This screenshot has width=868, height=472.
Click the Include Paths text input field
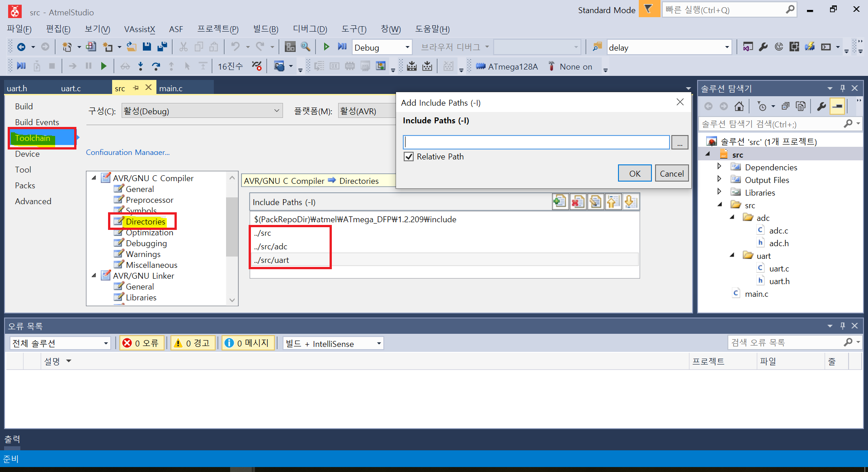[x=536, y=142]
